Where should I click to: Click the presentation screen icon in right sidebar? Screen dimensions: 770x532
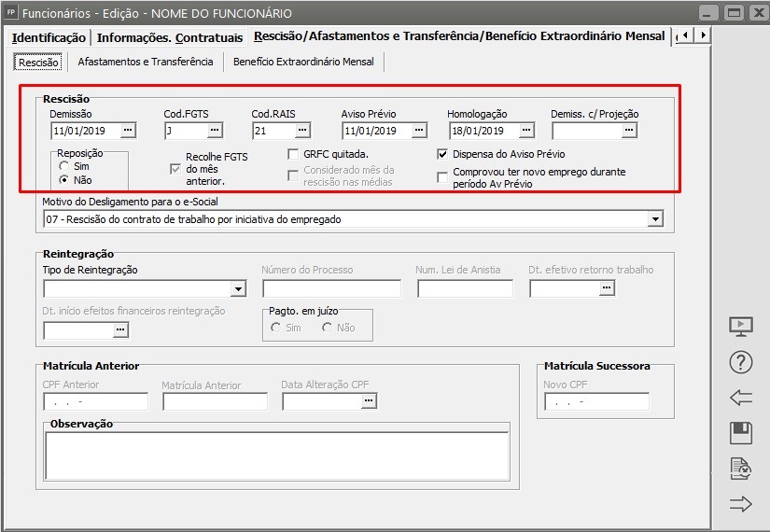[x=740, y=327]
